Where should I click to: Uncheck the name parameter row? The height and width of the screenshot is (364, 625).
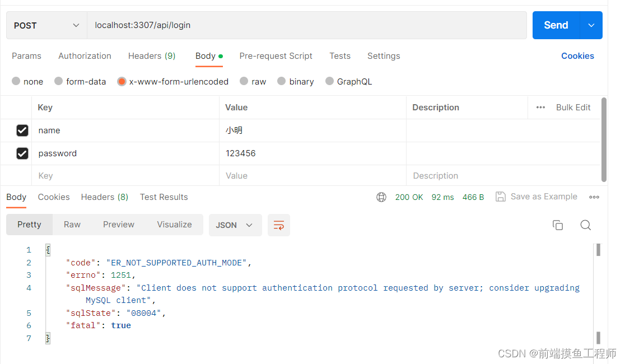[22, 130]
